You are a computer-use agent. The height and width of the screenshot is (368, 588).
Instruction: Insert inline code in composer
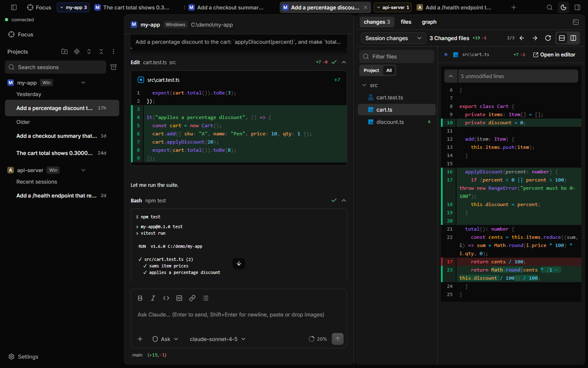[x=166, y=298]
